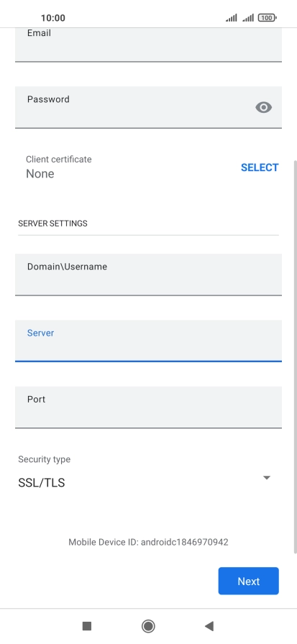Viewport: 297px width, 644px height.
Task: Focus the Password input field
Action: pos(148,107)
